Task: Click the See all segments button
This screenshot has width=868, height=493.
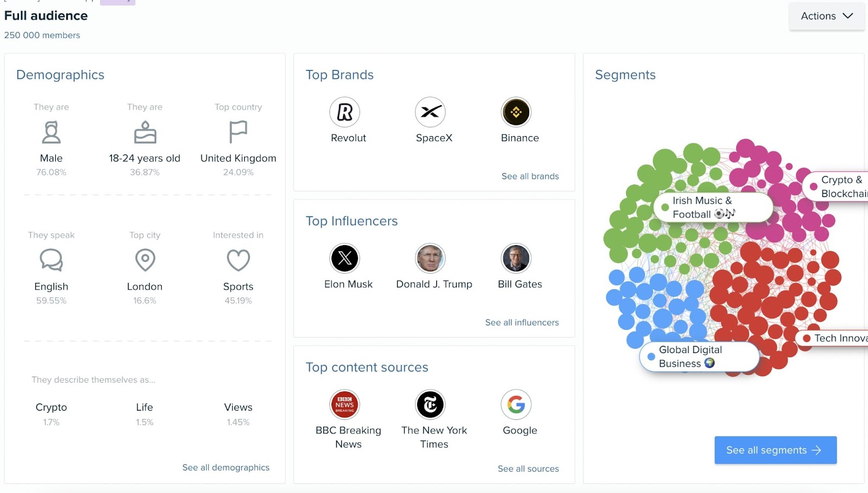Action: [x=775, y=450]
